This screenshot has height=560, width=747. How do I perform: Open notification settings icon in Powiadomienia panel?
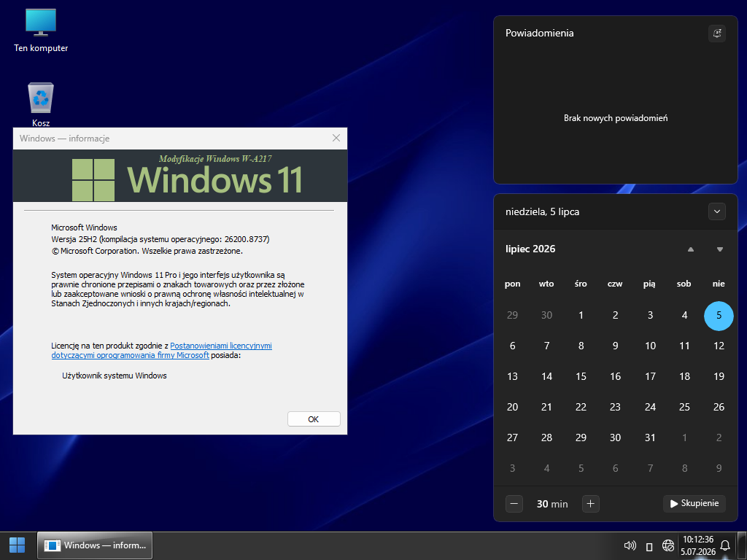(717, 34)
